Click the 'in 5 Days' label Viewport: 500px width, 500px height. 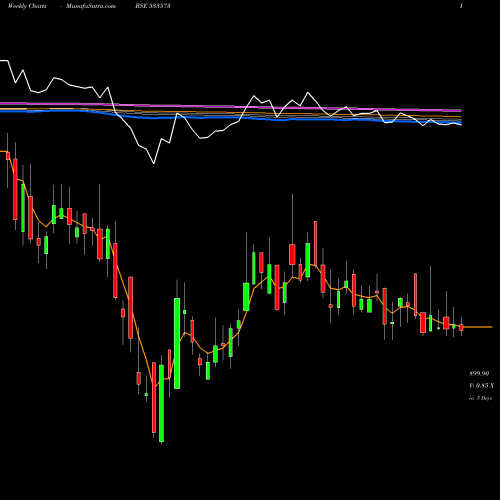(480, 398)
